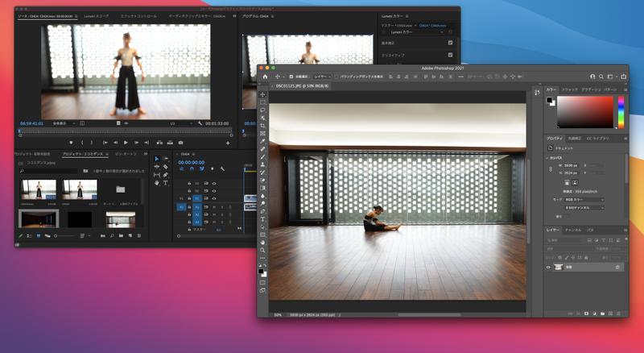Select the Zoom tool in Photoshop
The height and width of the screenshot is (353, 644).
tap(262, 250)
